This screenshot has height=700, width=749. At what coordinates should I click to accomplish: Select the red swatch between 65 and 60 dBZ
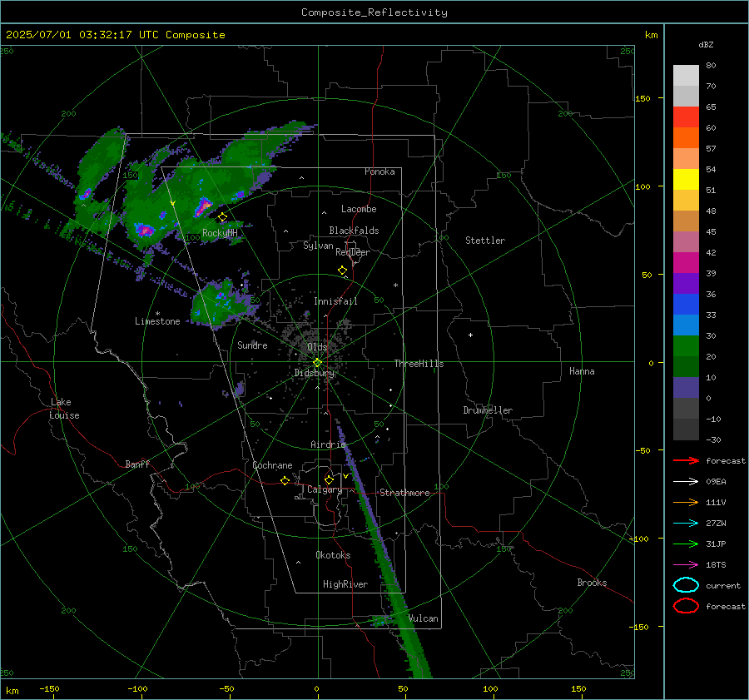click(x=686, y=117)
